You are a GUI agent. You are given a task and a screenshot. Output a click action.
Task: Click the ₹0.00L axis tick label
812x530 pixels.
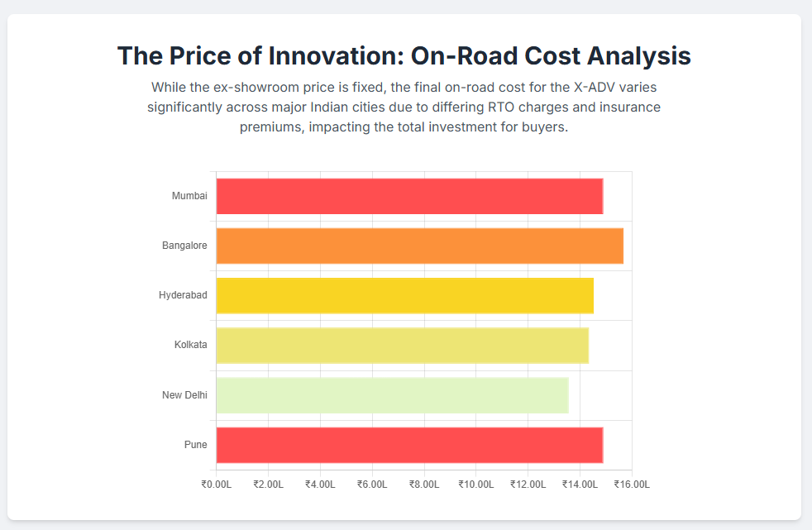coord(216,484)
